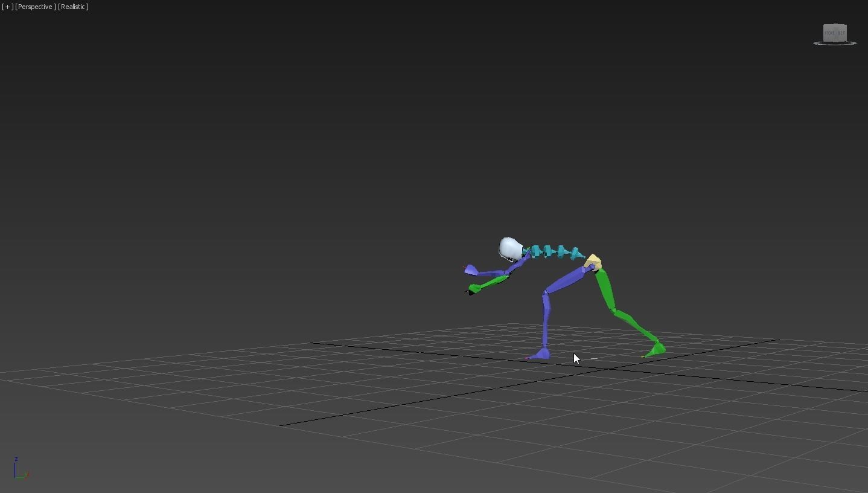The width and height of the screenshot is (868, 493).
Task: Select the blue lower leg calf bone
Action: click(546, 318)
